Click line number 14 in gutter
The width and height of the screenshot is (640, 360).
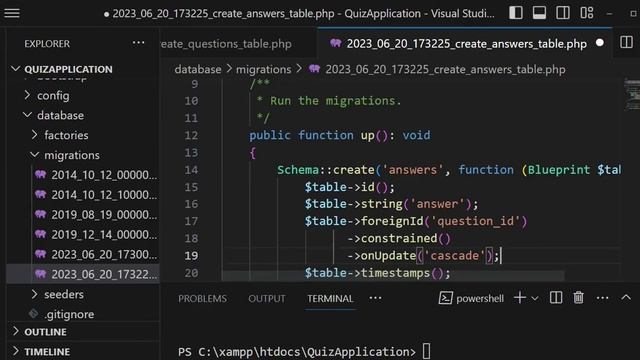pyautogui.click(x=191, y=170)
